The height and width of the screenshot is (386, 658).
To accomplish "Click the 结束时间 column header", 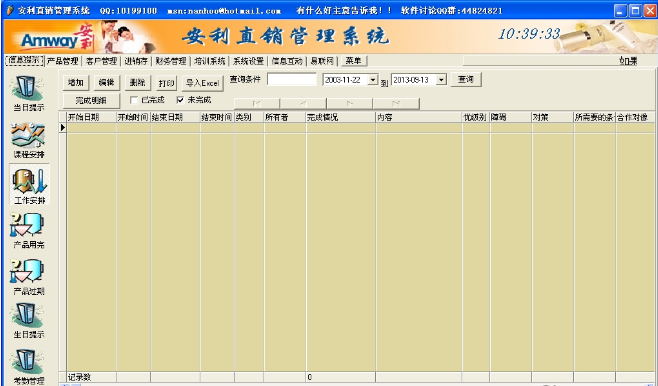I will click(217, 117).
